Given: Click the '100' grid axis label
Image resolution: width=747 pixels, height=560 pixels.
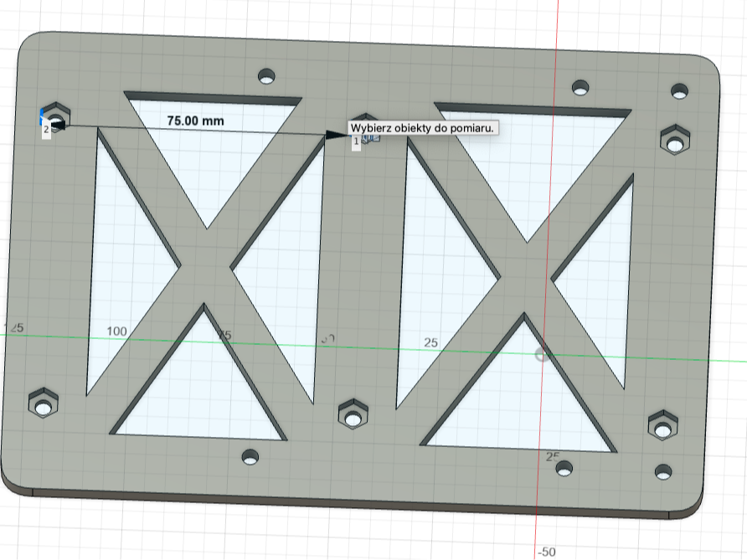Looking at the screenshot, I should tap(116, 331).
